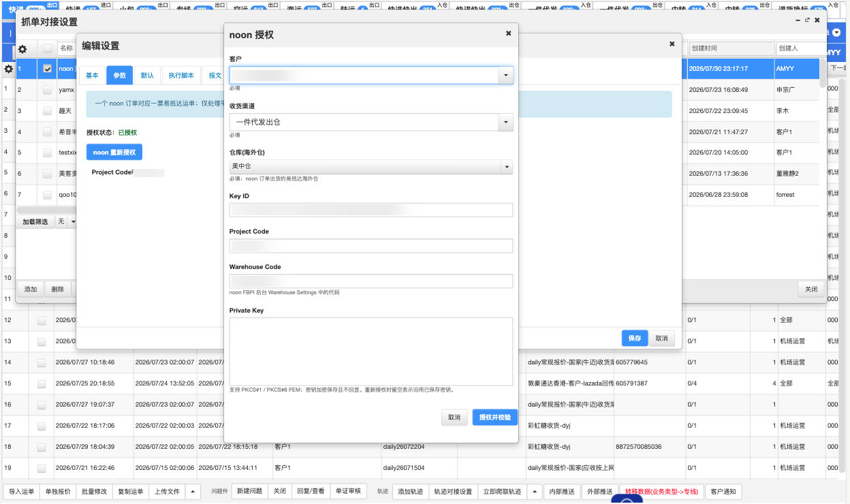Click the 单证审核 toolbar button

coord(349,492)
